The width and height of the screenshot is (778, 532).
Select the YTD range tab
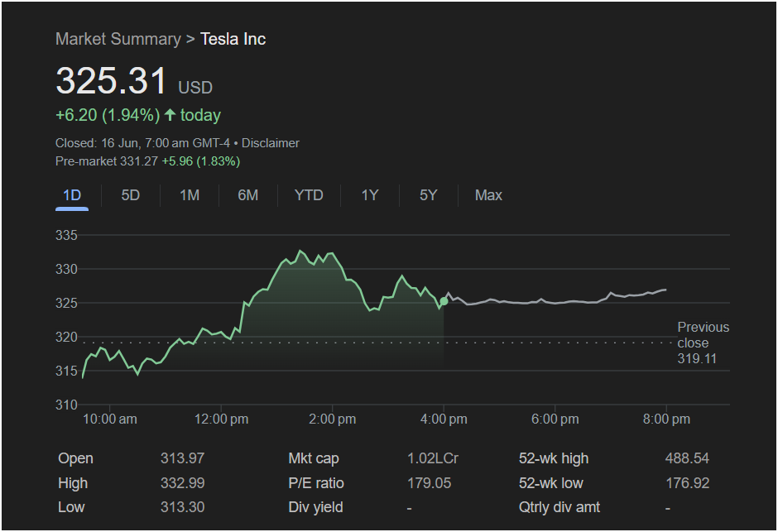click(x=309, y=195)
